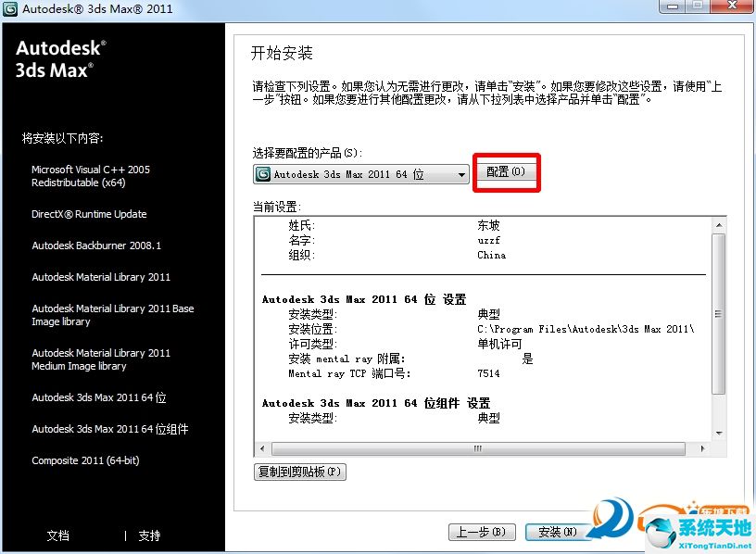Click 'Autodesk Material Library 2011 Medium Image library'
The height and width of the screenshot is (554, 756).
pyautogui.click(x=101, y=359)
